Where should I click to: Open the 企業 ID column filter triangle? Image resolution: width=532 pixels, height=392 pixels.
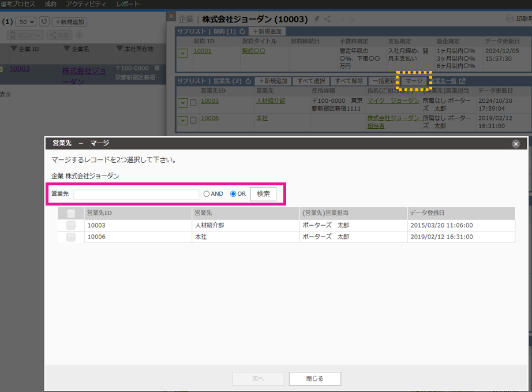click(x=14, y=48)
